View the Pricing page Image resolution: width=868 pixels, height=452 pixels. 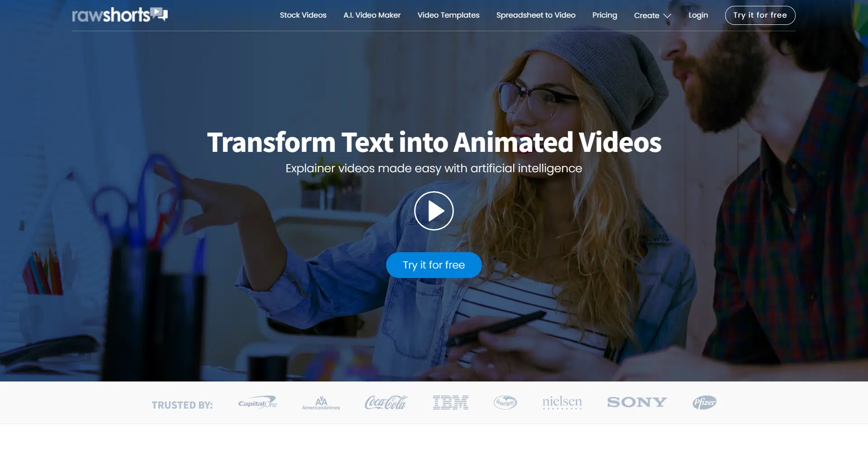(x=604, y=15)
